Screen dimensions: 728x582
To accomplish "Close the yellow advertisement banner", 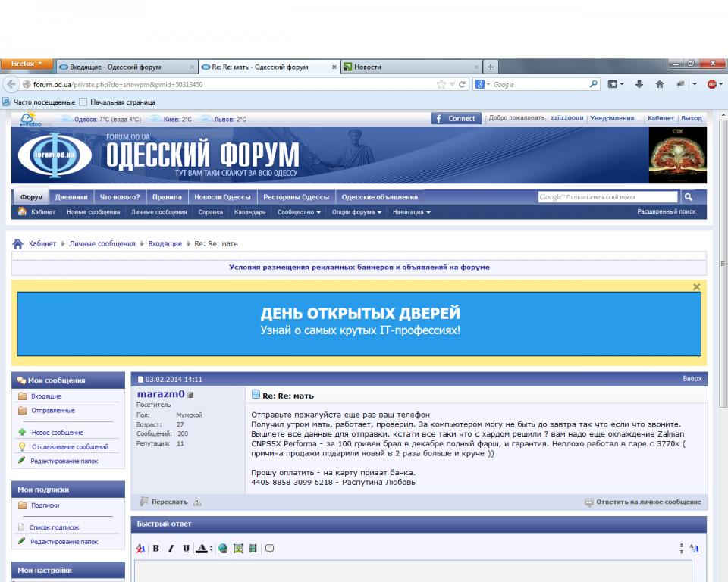I will click(696, 287).
